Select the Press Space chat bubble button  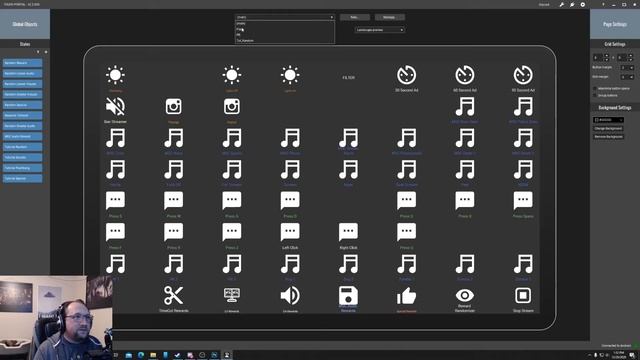[523, 201]
